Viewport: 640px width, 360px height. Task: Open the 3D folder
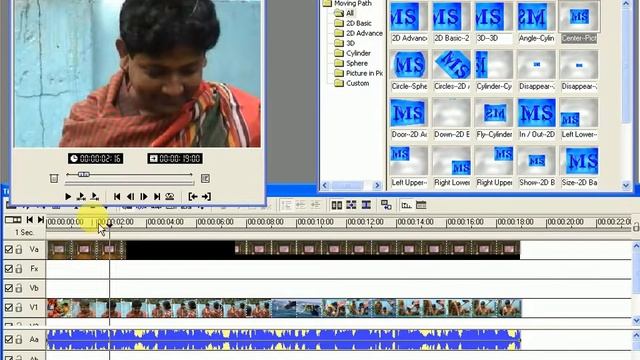[345, 43]
